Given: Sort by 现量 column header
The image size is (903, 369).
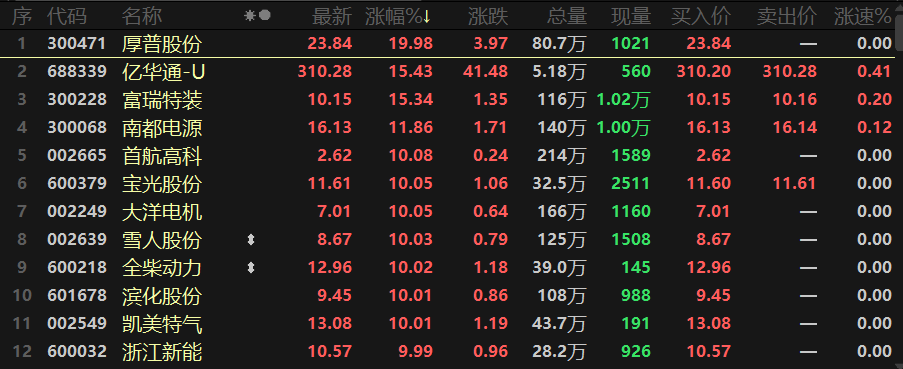Looking at the screenshot, I should [631, 17].
